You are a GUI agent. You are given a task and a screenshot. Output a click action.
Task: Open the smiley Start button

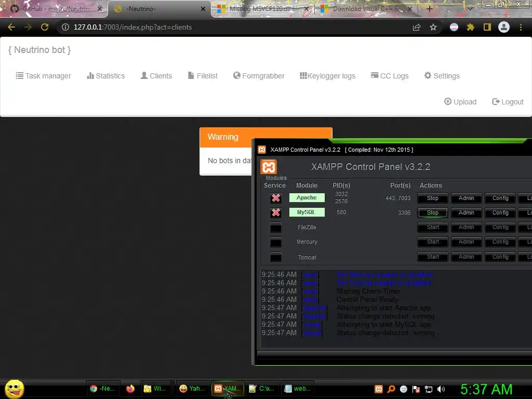14,389
